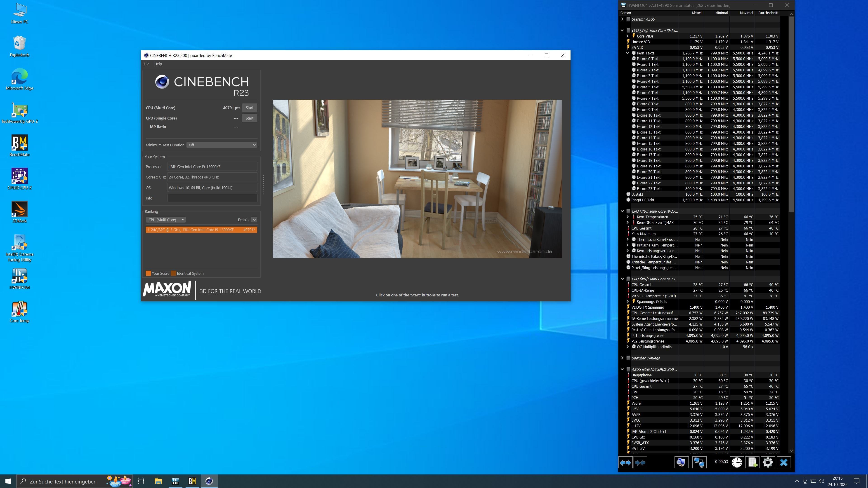Expand the Speicher-Timings sensor section
The height and width of the screenshot is (488, 868).
click(x=622, y=358)
